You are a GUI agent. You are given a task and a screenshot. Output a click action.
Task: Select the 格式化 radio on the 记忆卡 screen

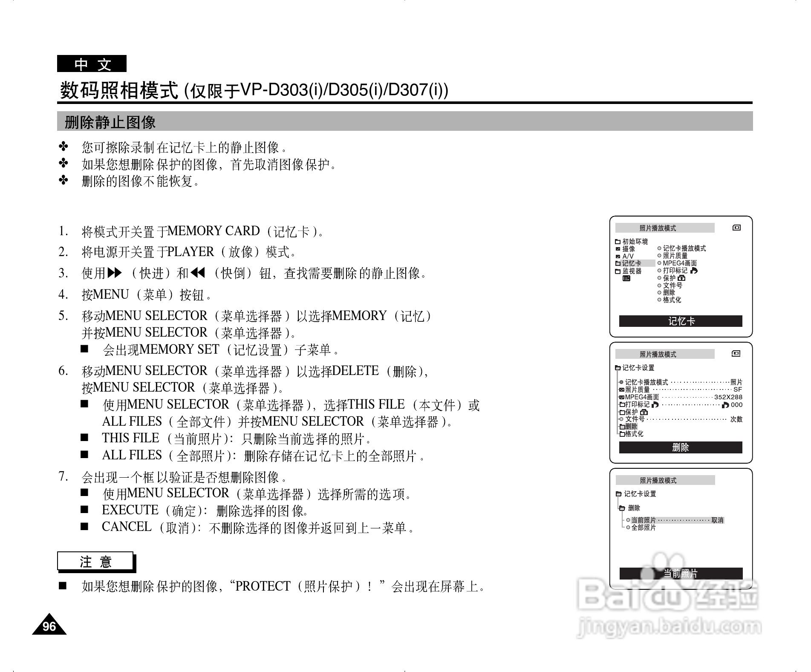(659, 300)
